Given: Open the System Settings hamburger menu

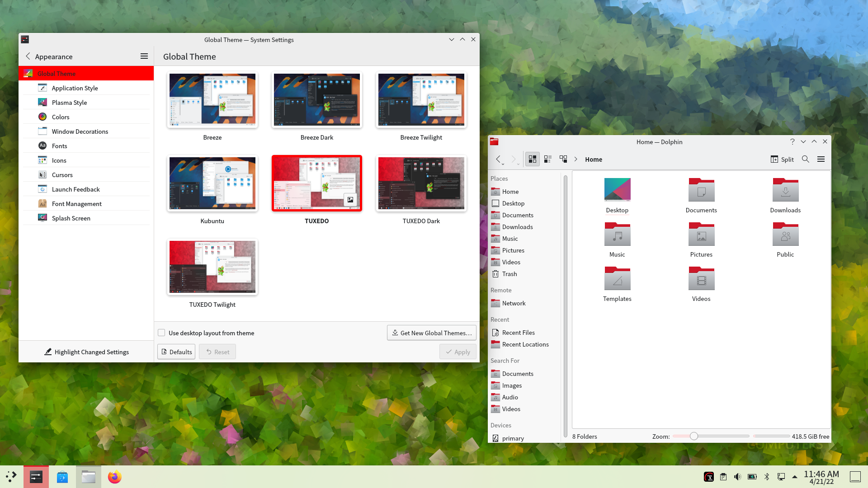Looking at the screenshot, I should tap(144, 56).
